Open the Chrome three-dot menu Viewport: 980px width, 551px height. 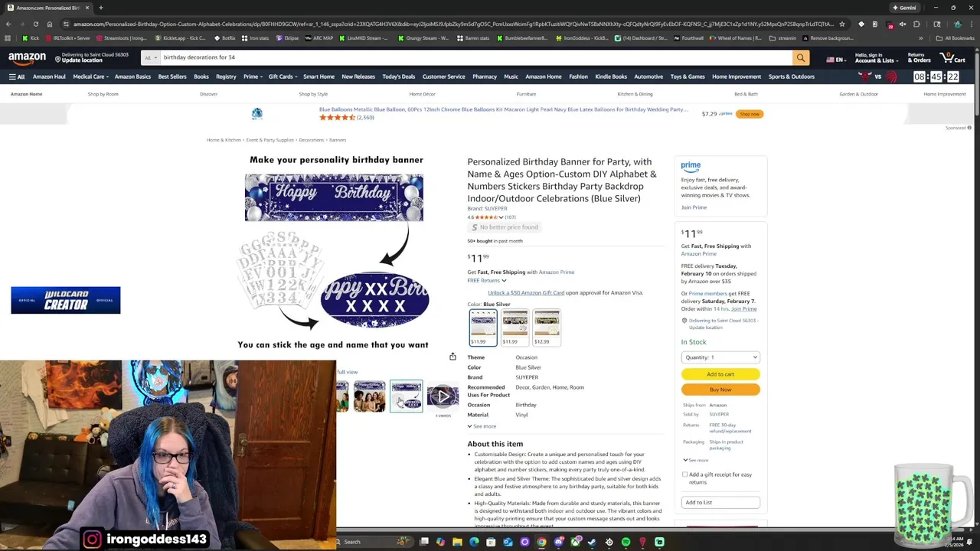coord(970,24)
